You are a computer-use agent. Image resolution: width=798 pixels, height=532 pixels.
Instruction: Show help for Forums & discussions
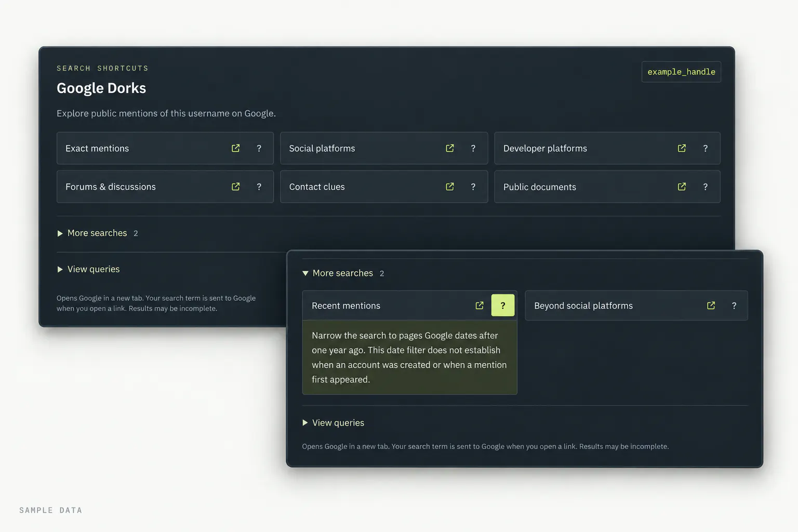click(259, 187)
